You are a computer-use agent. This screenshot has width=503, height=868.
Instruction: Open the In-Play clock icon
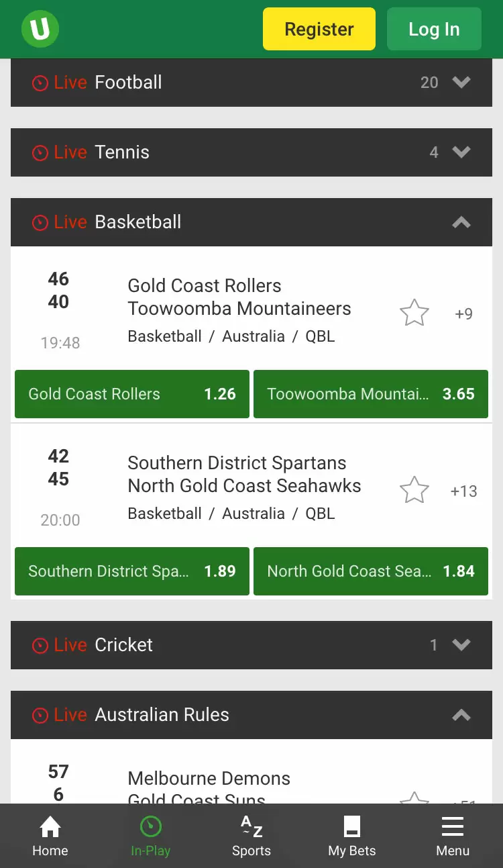click(x=150, y=827)
